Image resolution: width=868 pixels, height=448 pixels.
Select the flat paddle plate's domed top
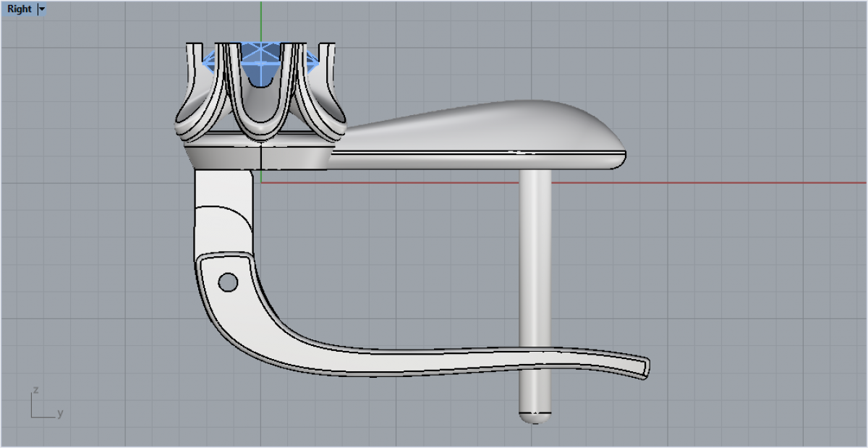[506, 127]
